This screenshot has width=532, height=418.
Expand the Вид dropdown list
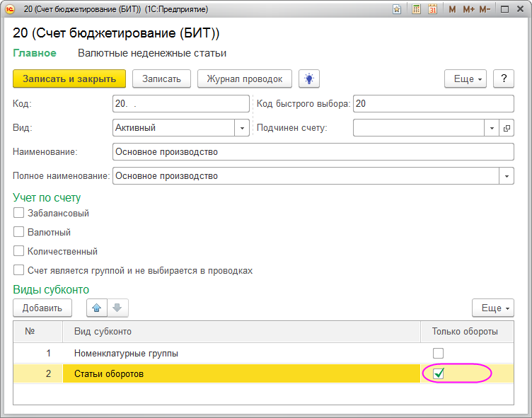(x=242, y=128)
